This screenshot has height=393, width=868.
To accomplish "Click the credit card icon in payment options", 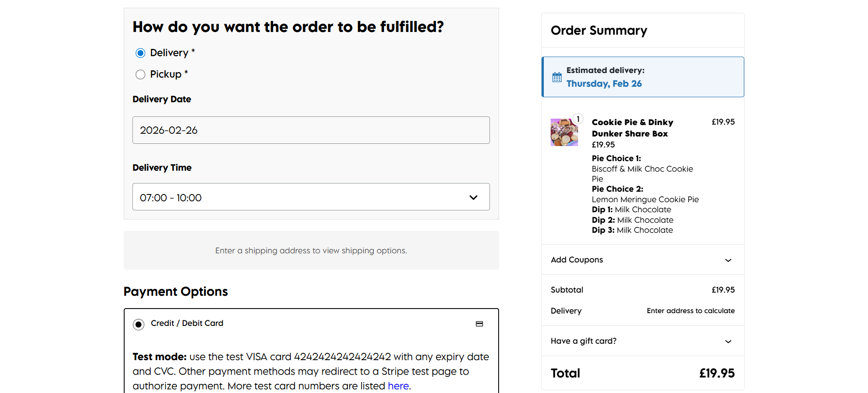I will click(x=479, y=324).
